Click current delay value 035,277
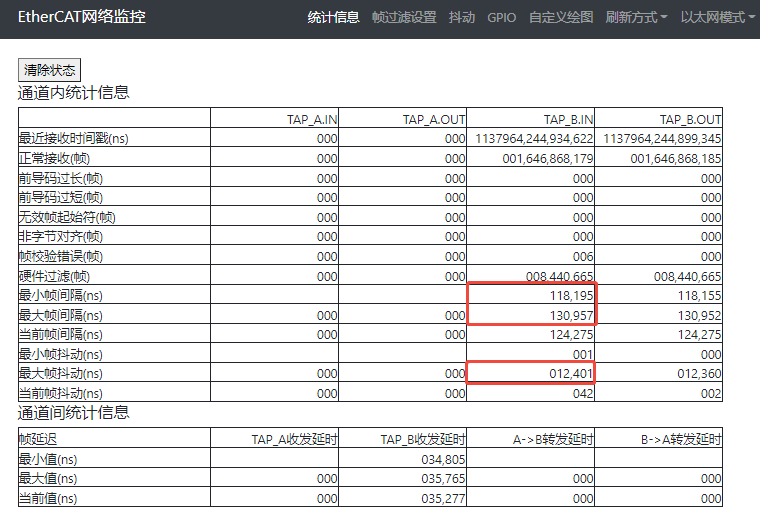Viewport: 760px width, 510px height. point(443,498)
